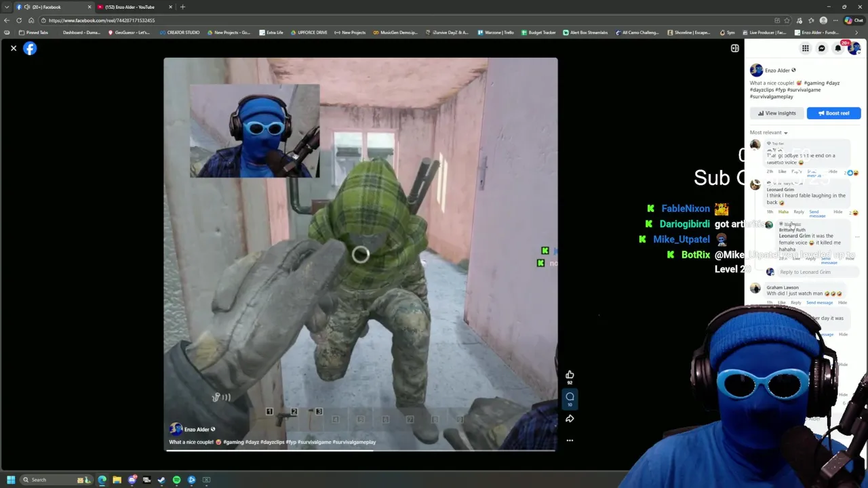Open Graham Lawson's profile name
Viewport: 868px width, 488px height.
(783, 287)
